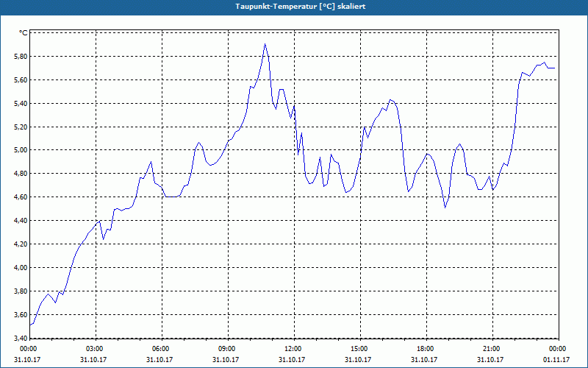Click the 03:00 time axis label
588x368 pixels.
(96, 349)
